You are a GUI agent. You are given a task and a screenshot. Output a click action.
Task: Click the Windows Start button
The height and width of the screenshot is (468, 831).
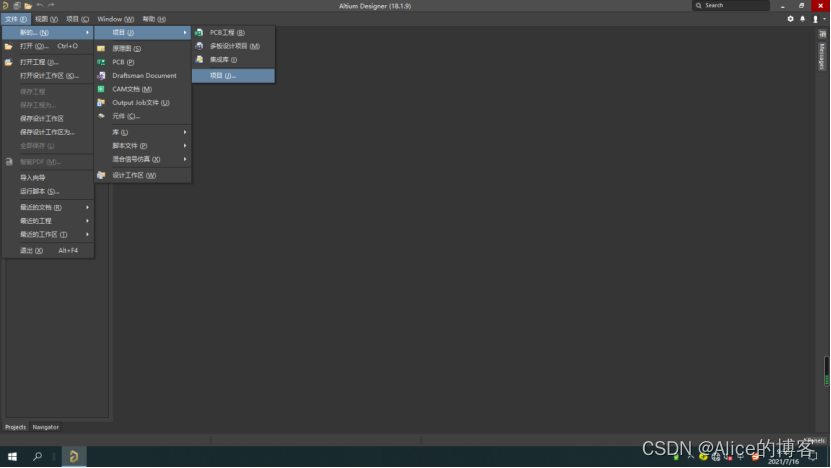click(x=12, y=456)
